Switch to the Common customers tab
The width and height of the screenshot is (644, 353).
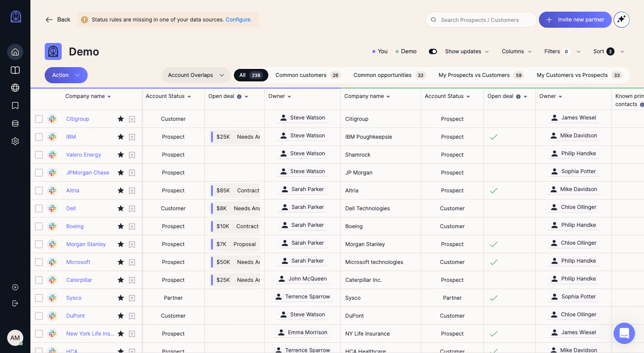pos(308,75)
